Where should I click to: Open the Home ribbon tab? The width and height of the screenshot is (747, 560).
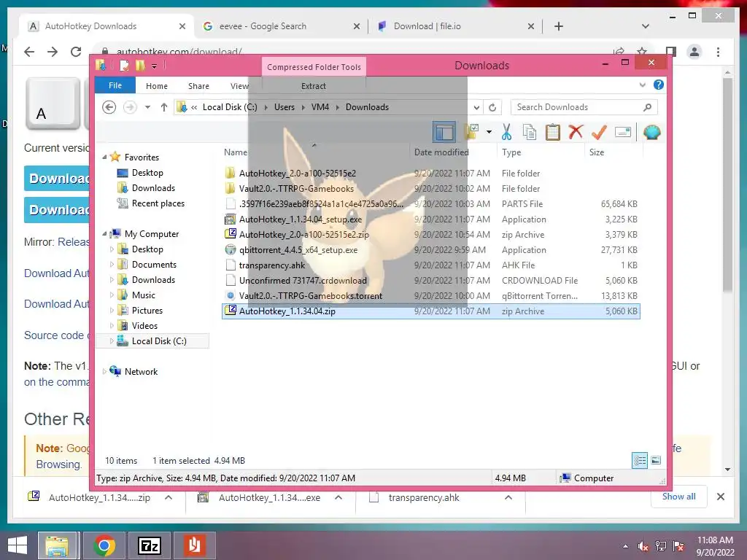(157, 86)
